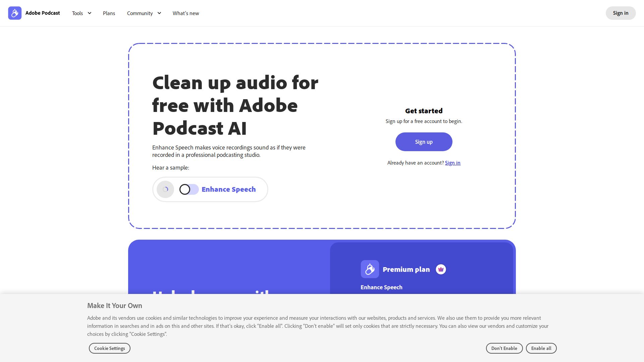The image size is (644, 362).
Task: Click the Adobe Podcast brand name text
Action: [43, 13]
